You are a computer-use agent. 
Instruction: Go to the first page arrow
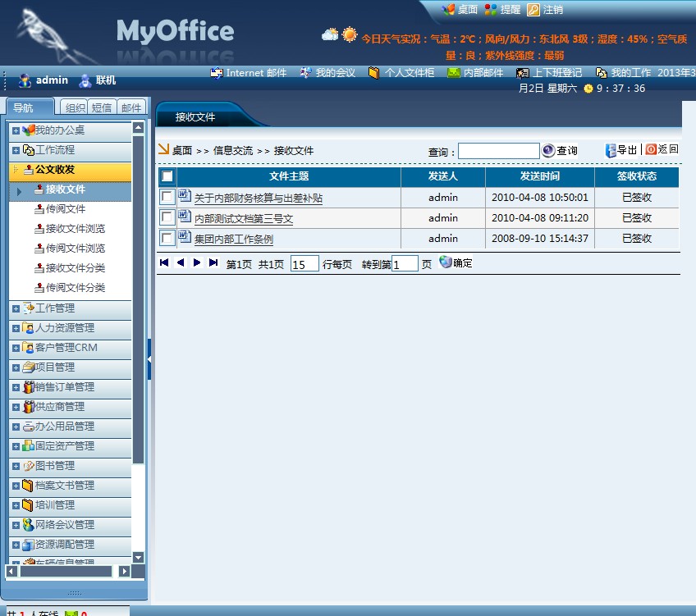pos(164,262)
